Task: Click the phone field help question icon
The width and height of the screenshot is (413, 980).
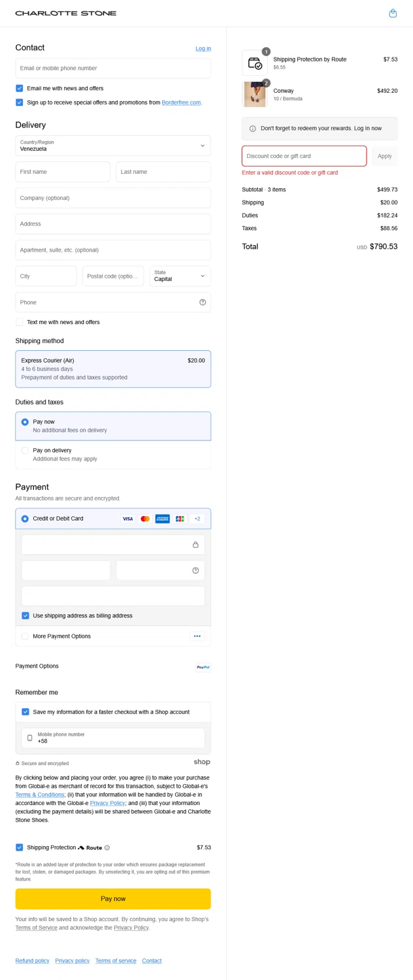Action: (x=203, y=302)
